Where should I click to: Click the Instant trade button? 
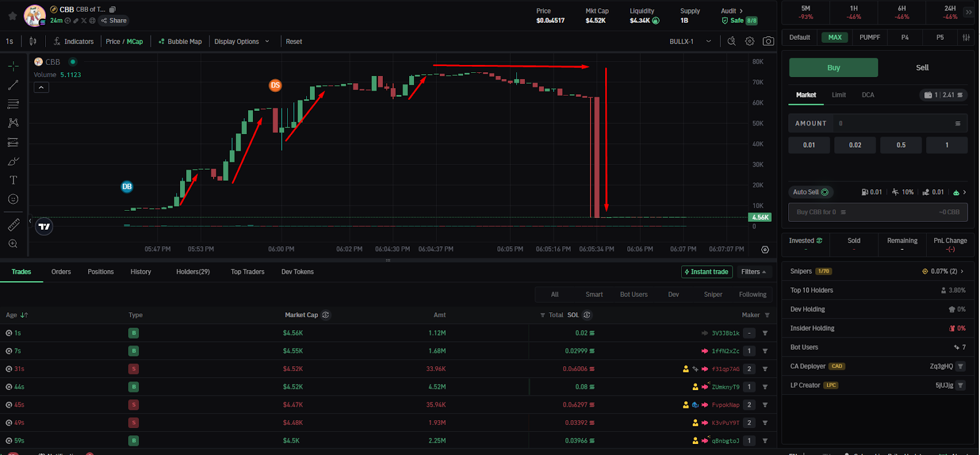pyautogui.click(x=707, y=272)
